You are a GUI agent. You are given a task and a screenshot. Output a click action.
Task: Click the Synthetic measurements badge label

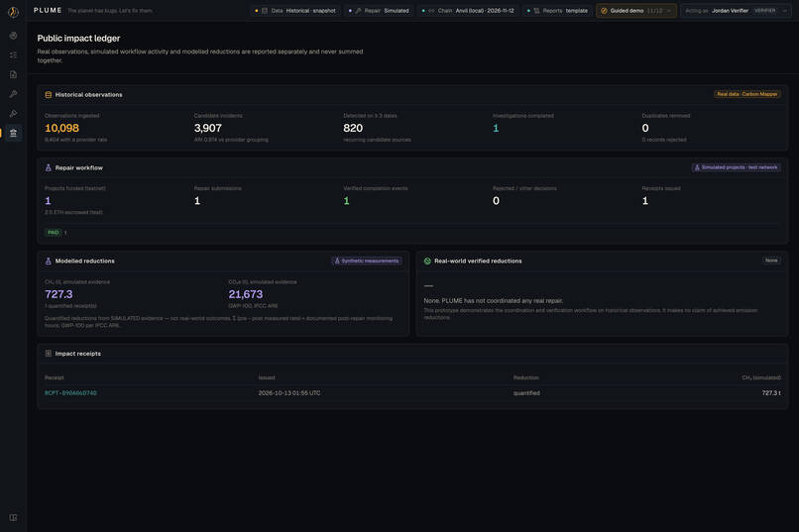(370, 262)
